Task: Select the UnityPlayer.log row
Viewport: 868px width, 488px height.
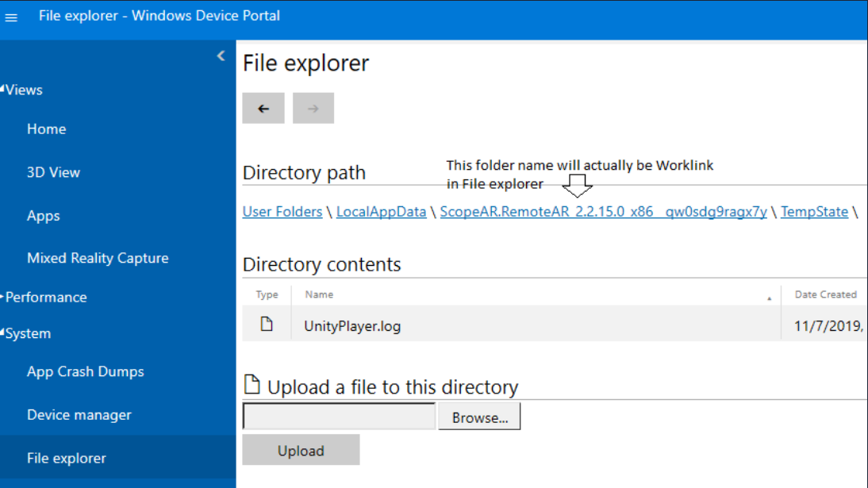Action: (x=351, y=325)
